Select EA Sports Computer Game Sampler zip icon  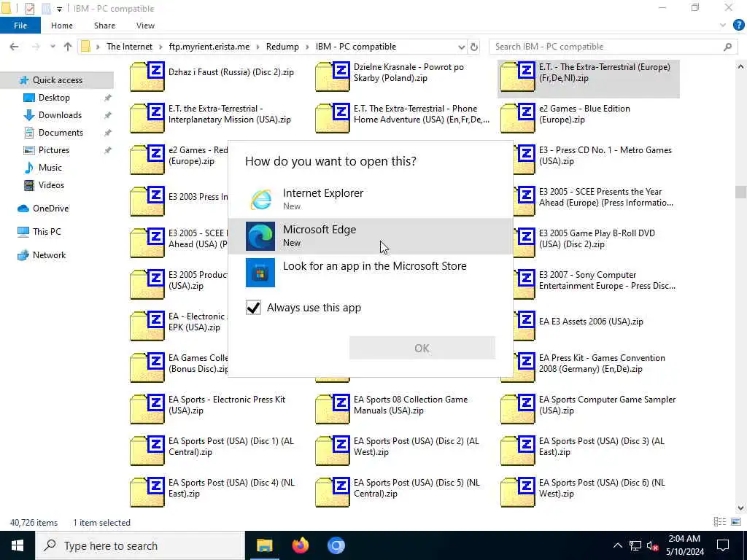(518, 409)
